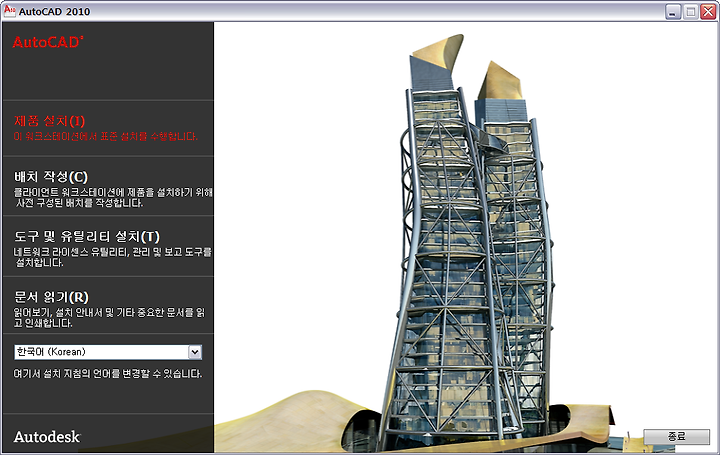Minimize the AutoCAD 2010 window
Viewport: 720px width, 455px height.
[673, 11]
